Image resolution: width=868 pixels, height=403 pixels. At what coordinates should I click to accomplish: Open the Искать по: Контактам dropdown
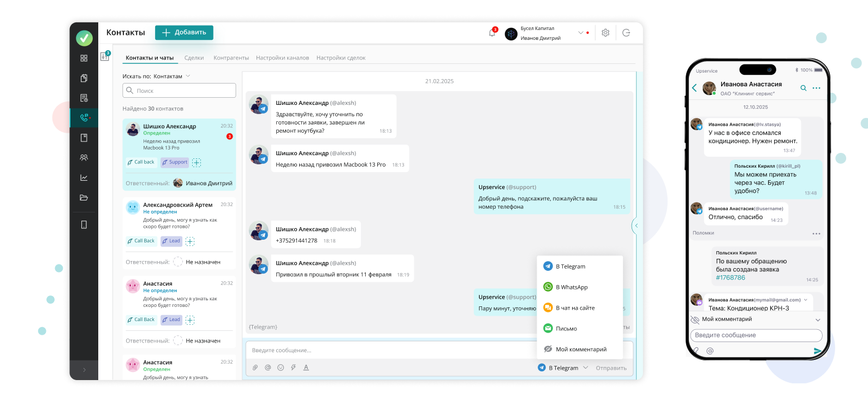(x=156, y=76)
